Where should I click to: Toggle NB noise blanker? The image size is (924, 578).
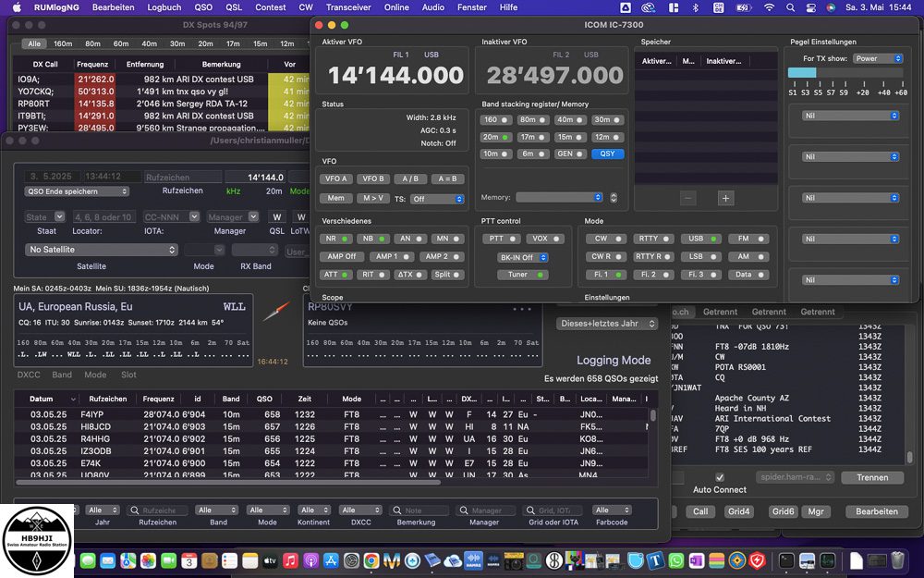tap(373, 239)
